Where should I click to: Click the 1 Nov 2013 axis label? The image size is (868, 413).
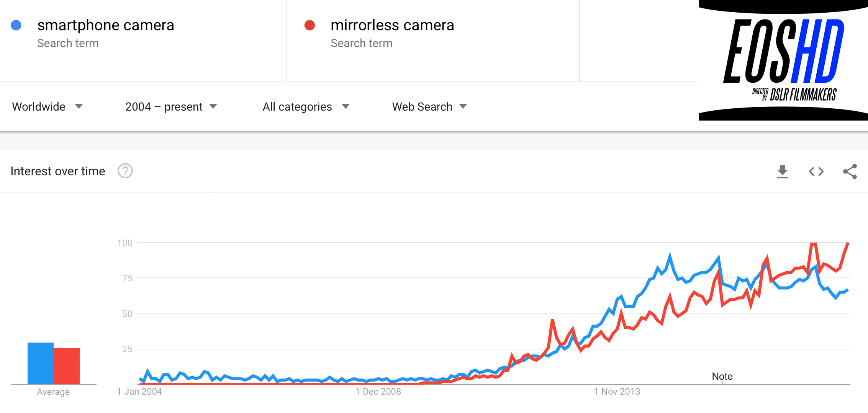click(x=617, y=392)
